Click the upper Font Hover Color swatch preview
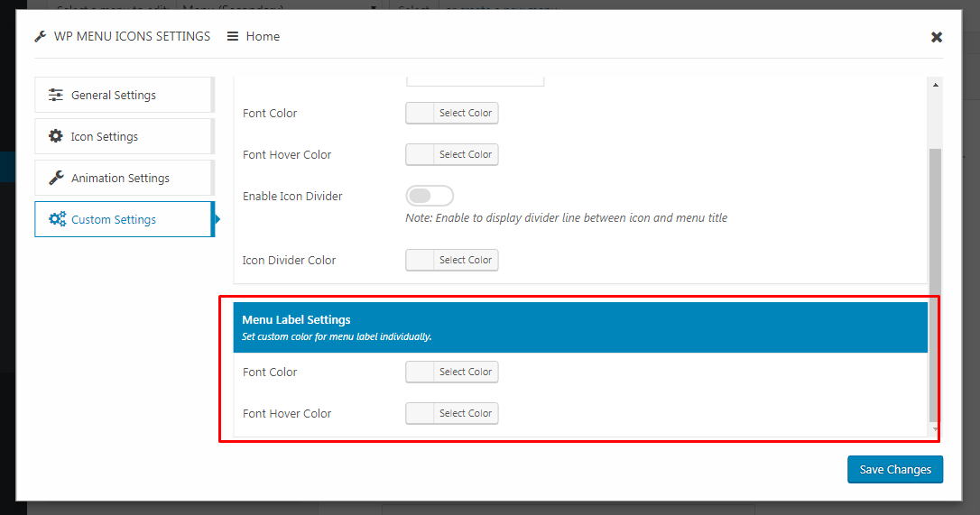 point(421,155)
